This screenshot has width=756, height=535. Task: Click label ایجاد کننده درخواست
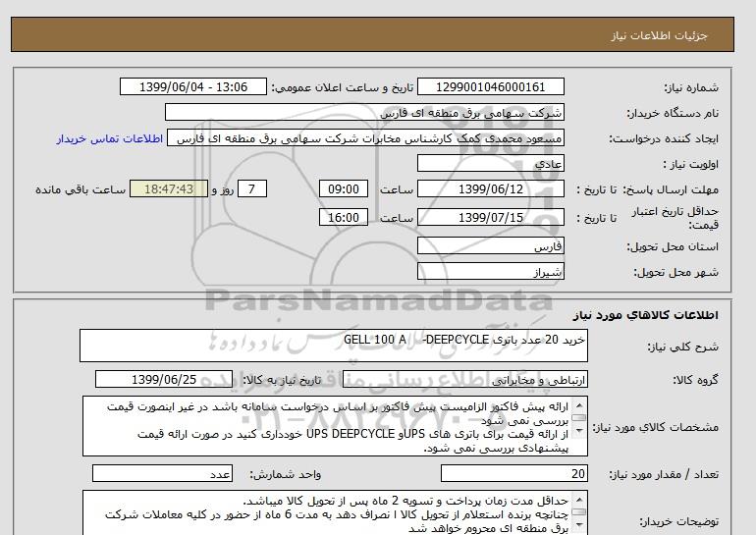tap(664, 138)
